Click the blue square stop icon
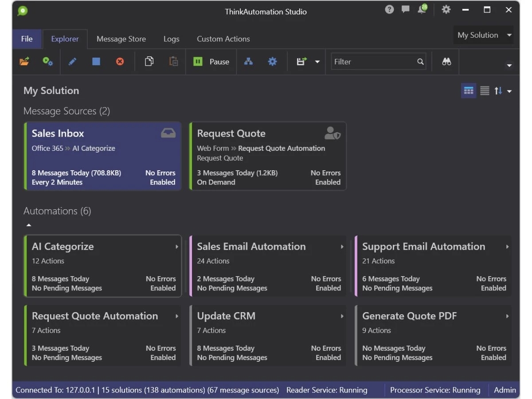The image size is (532, 399). (96, 62)
